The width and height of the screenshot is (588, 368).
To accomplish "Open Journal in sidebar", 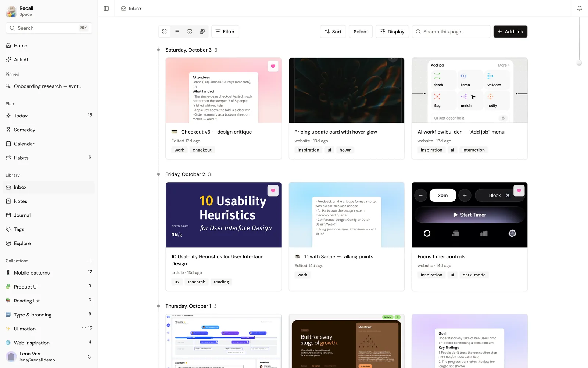I will 49,215.
